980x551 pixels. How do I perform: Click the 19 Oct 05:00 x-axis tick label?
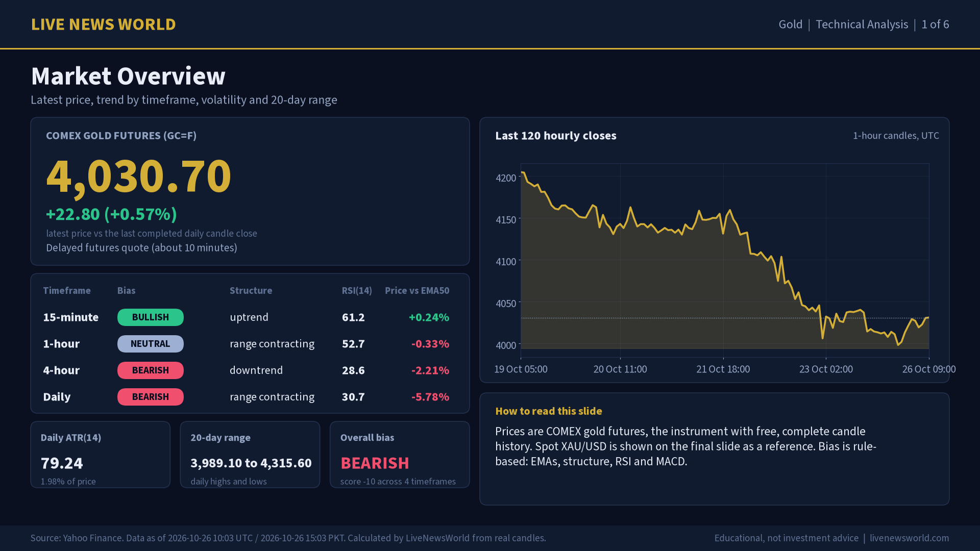521,369
